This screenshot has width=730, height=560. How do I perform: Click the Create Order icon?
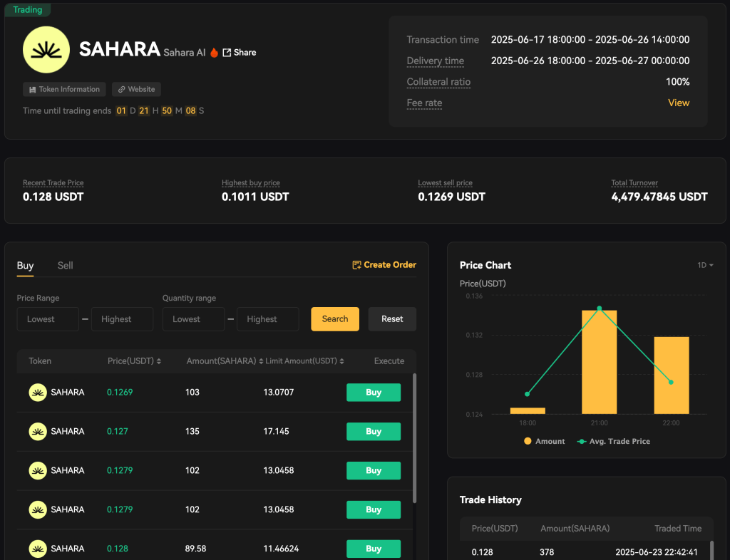[356, 264]
